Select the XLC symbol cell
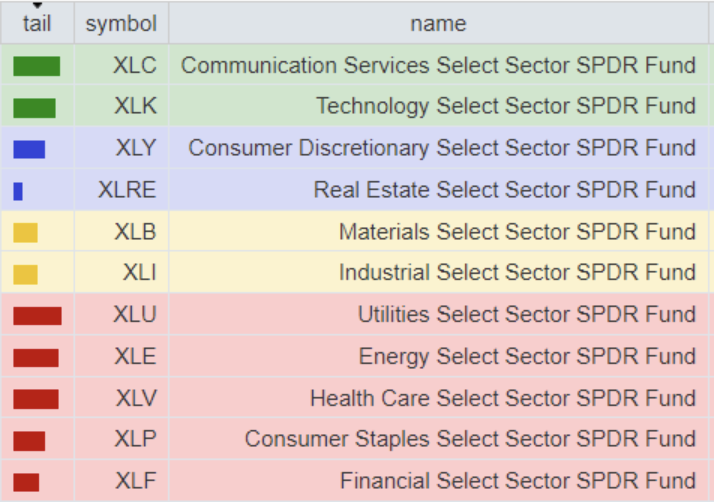 tap(134, 66)
